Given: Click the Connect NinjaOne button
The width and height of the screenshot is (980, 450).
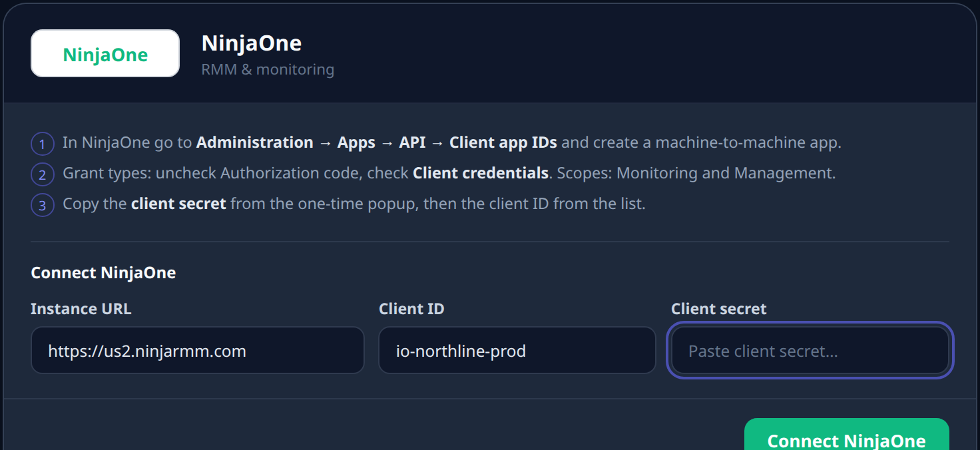Looking at the screenshot, I should click(846, 435).
